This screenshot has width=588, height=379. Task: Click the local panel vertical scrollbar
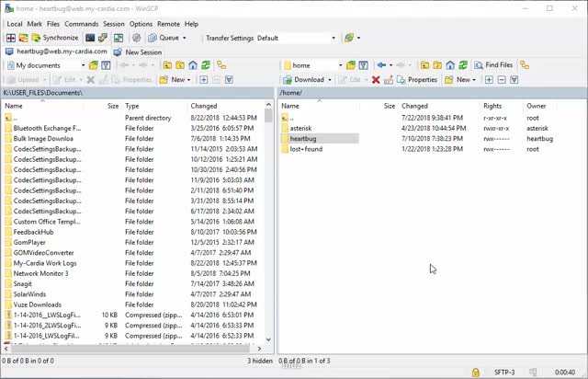(268, 222)
